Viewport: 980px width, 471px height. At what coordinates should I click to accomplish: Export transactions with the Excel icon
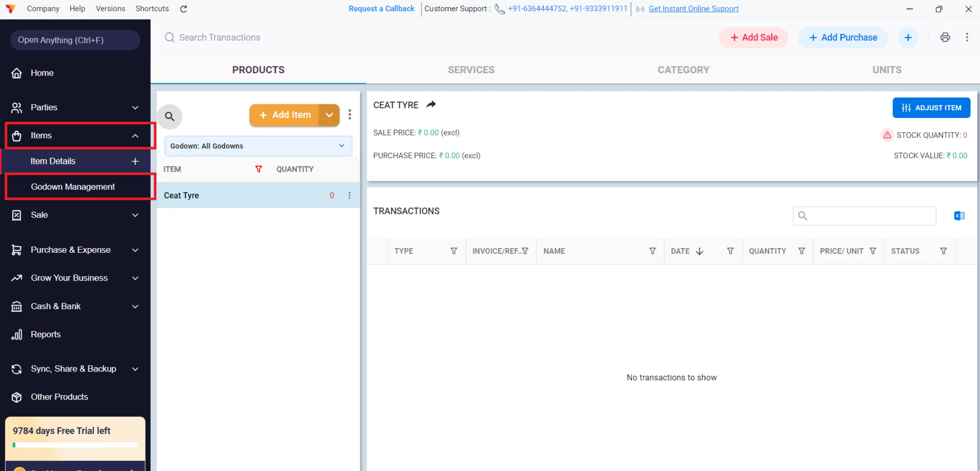tap(959, 216)
